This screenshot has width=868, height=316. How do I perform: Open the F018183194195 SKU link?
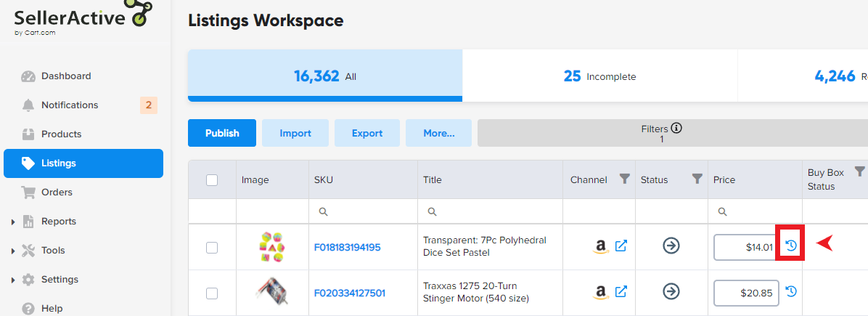coord(347,248)
